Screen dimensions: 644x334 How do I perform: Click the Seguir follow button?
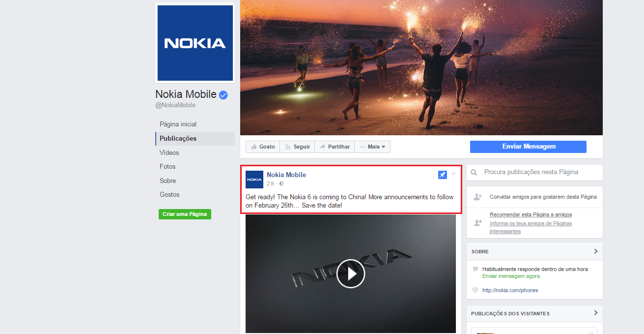[x=297, y=147]
